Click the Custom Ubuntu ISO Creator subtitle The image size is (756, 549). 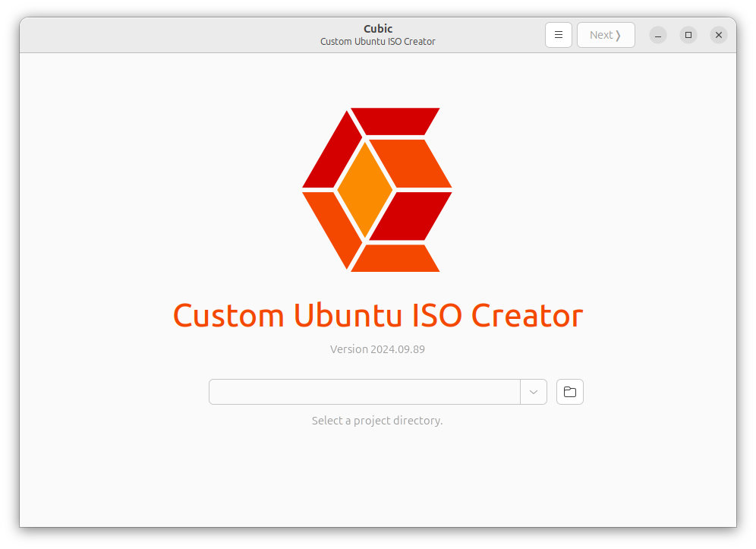[377, 42]
